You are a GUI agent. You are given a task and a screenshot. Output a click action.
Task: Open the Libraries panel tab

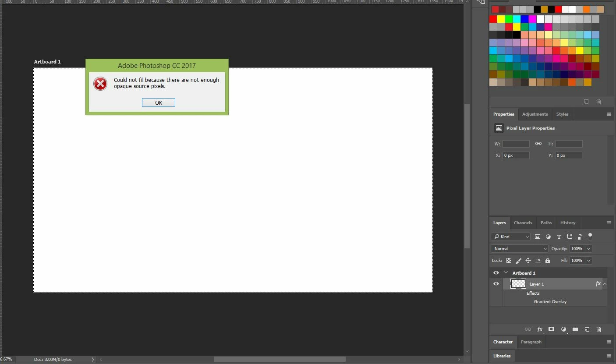pyautogui.click(x=502, y=356)
